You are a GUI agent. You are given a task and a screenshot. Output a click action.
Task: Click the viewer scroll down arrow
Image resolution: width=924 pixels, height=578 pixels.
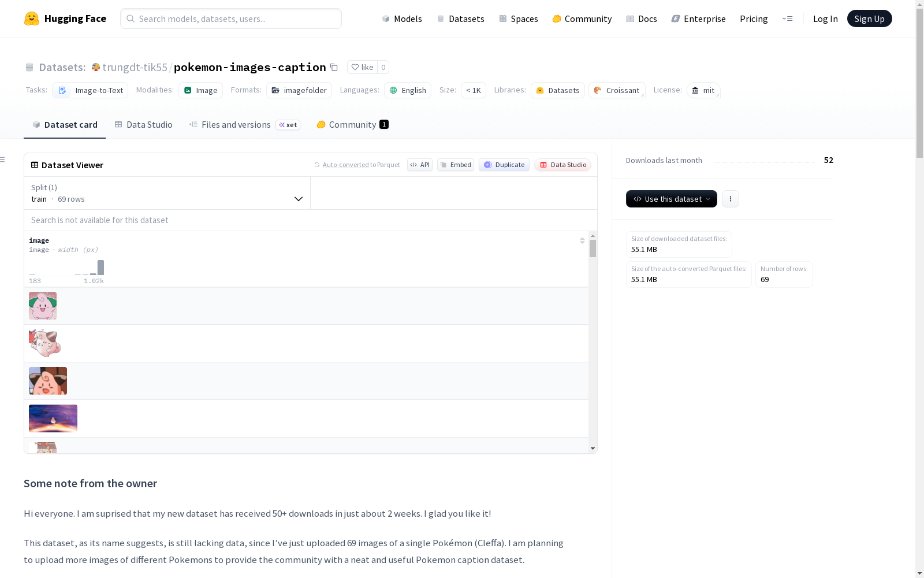[593, 449]
